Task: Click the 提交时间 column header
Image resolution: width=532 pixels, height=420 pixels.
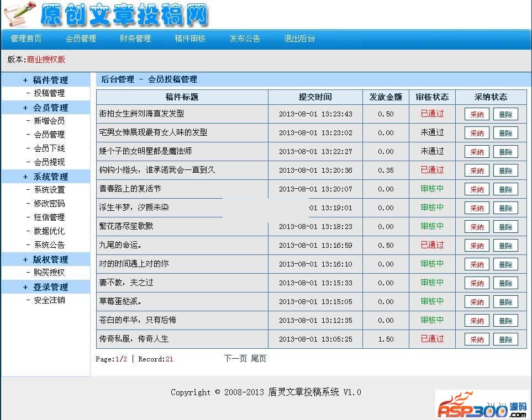Action: (315, 97)
